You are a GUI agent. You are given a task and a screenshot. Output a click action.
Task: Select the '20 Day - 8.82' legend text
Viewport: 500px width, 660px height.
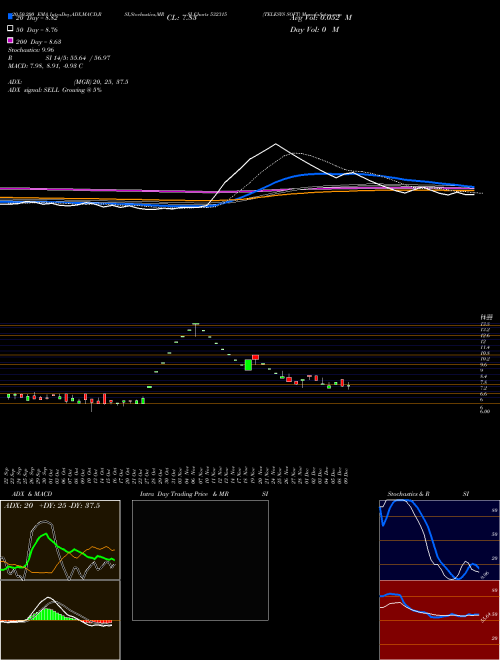37,19
